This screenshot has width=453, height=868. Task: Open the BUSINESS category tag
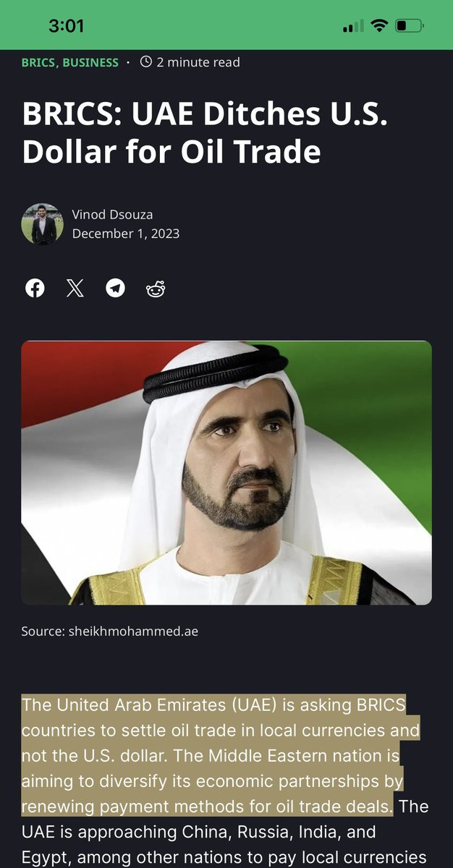pos(90,62)
